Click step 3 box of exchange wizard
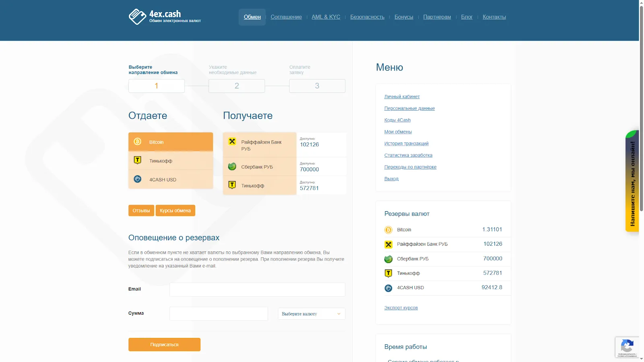The height and width of the screenshot is (362, 644). point(317,86)
